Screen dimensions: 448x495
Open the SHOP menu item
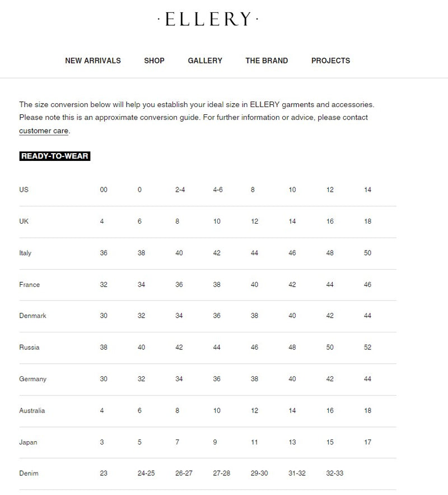(x=154, y=61)
